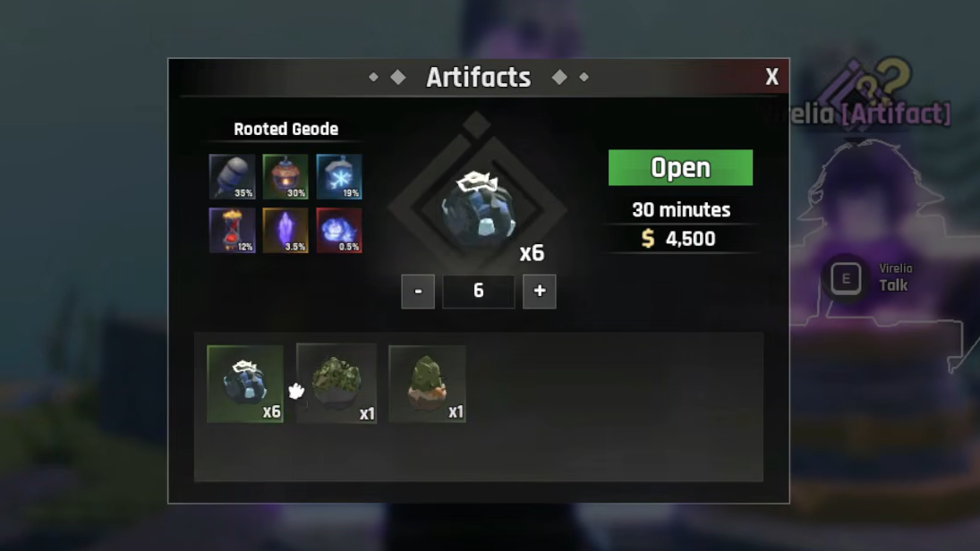Click the quantity field showing 6
This screenshot has height=551, width=980.
coord(479,291)
